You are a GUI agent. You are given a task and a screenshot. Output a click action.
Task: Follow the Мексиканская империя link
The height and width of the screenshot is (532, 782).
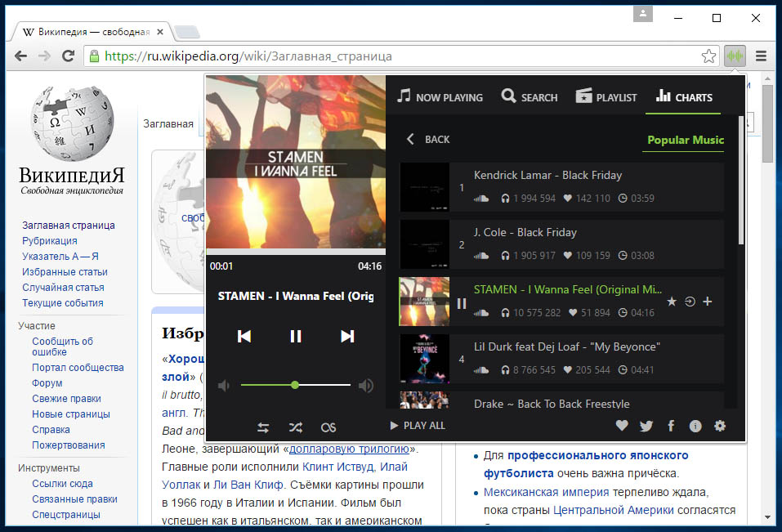point(546,492)
